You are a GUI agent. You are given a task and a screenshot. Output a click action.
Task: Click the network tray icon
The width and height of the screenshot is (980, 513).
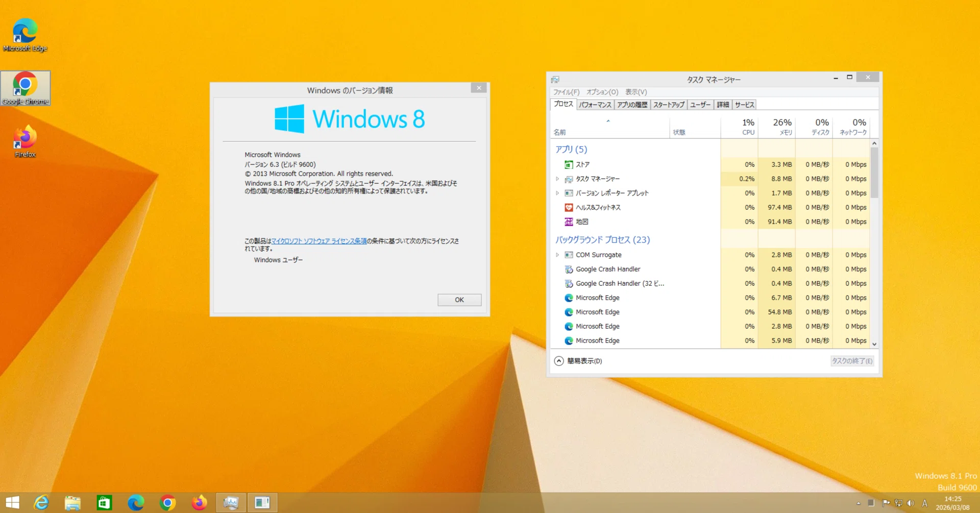click(898, 503)
